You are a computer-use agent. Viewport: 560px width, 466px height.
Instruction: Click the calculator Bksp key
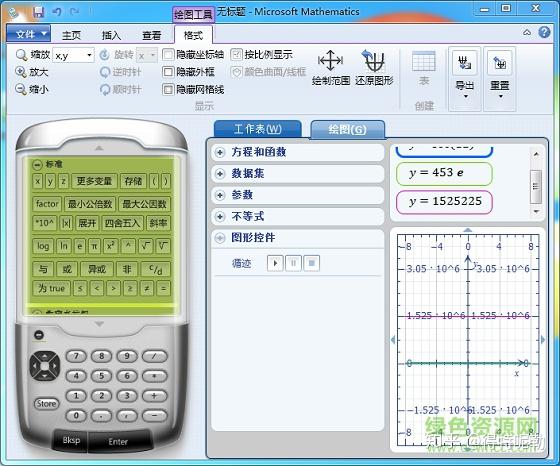(x=71, y=440)
